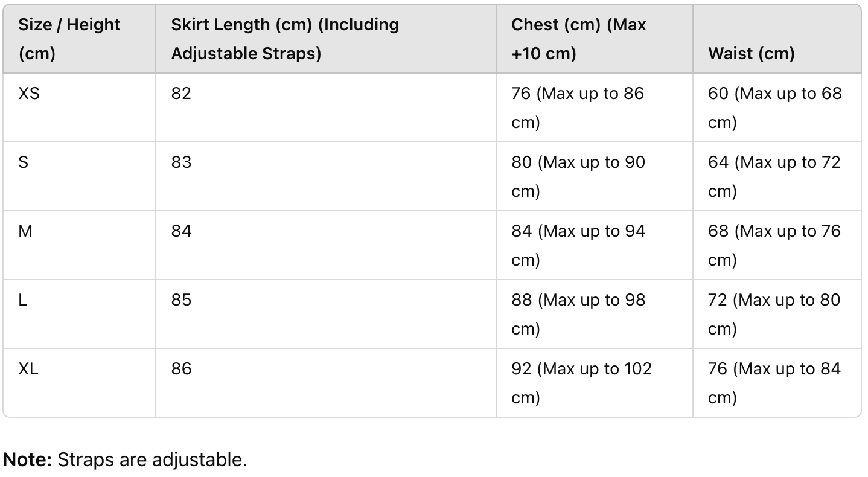Click skirt length value 86
The height and width of the screenshot is (477, 868).
point(181,369)
